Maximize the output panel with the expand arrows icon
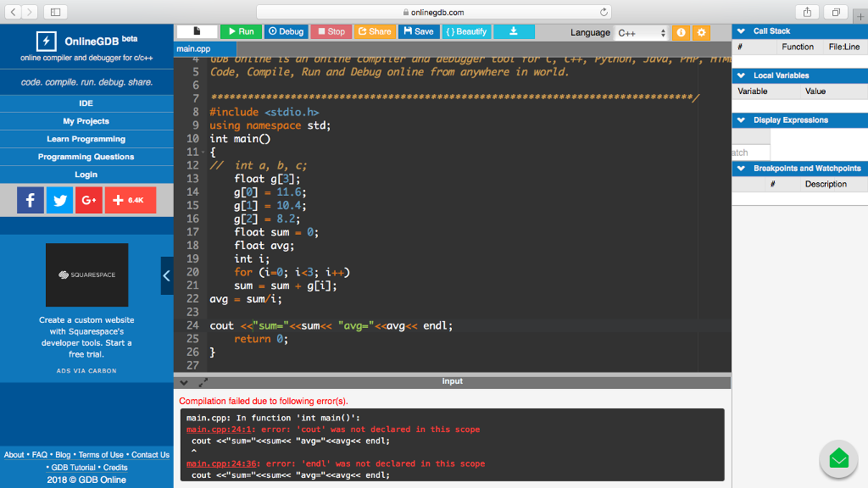The height and width of the screenshot is (488, 868). (203, 382)
